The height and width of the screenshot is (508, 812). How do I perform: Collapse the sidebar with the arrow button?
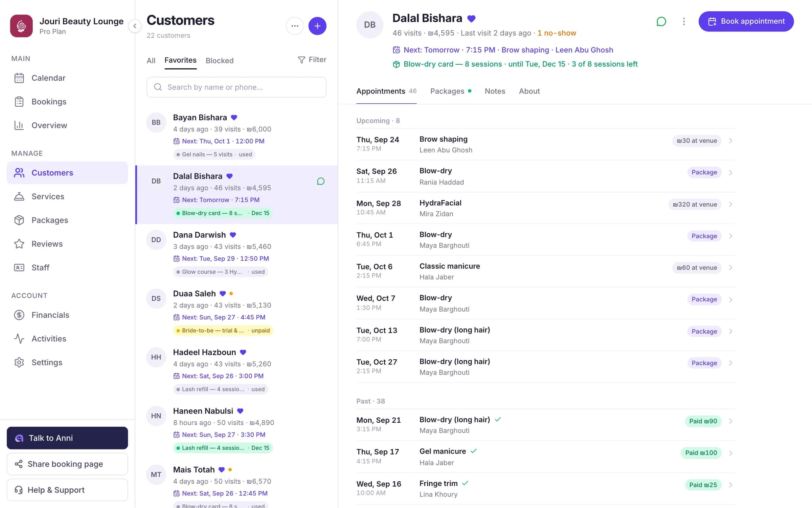pyautogui.click(x=135, y=26)
